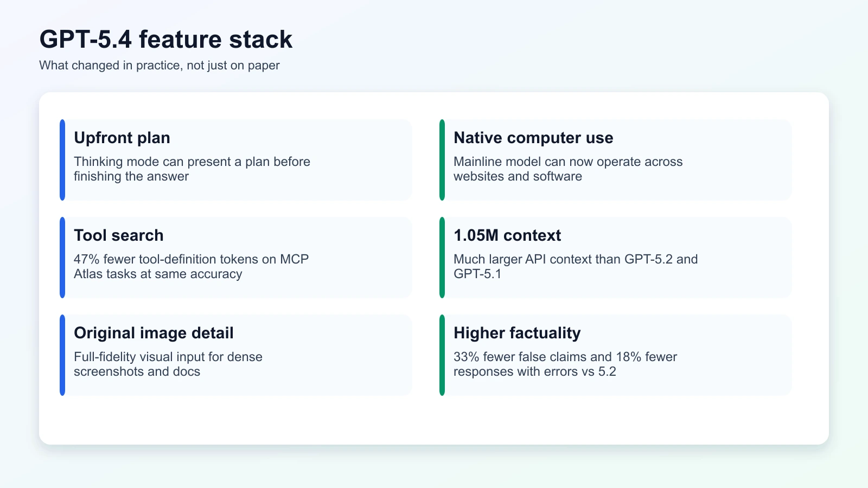Click the blue bar beside Original image detail
Viewport: 868px width, 488px height.
[x=62, y=355]
